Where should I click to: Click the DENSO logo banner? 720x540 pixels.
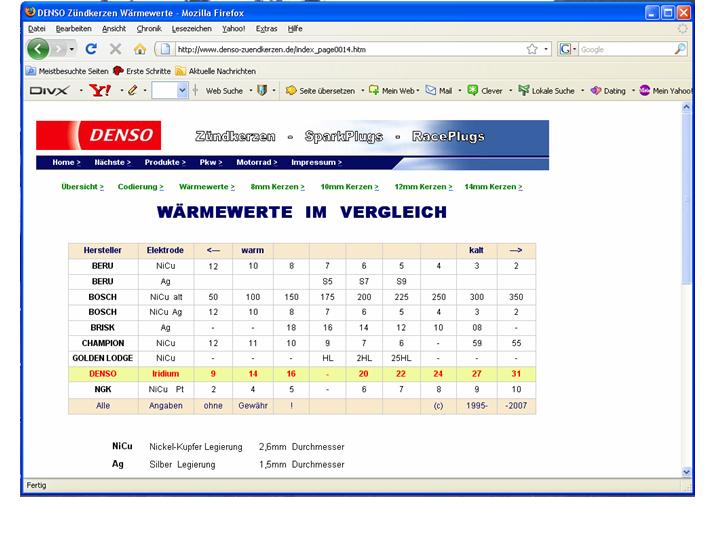[99, 135]
